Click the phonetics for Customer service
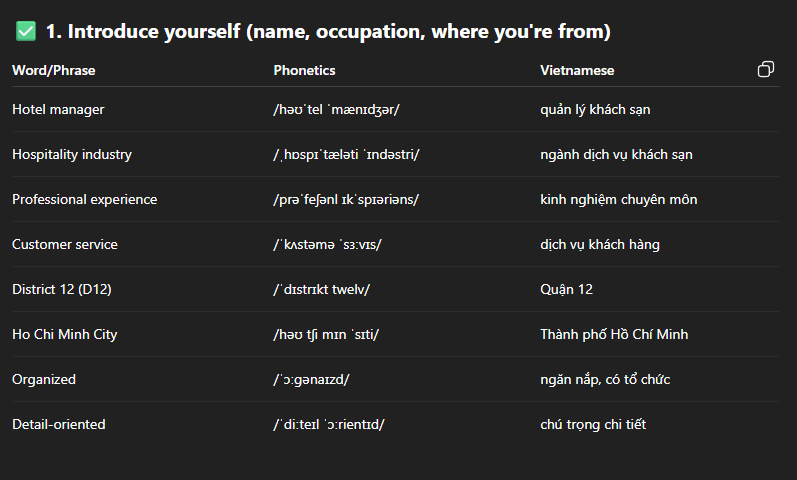Screen dimensions: 797x480 click(x=327, y=244)
